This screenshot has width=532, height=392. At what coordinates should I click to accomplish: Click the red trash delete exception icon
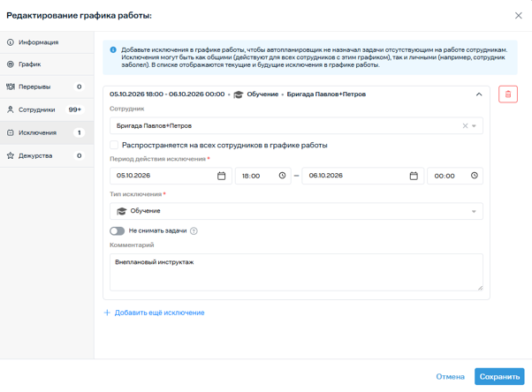pyautogui.click(x=508, y=94)
